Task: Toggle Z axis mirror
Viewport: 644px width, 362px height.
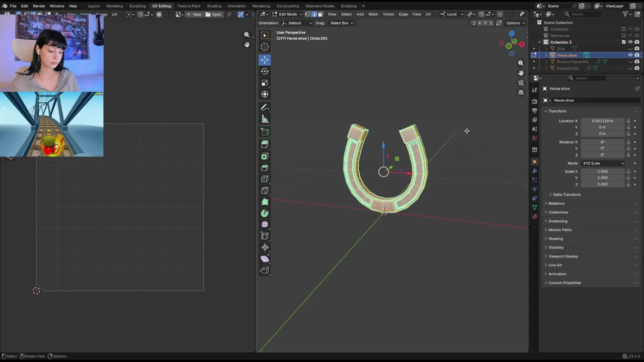Action: coord(492,23)
